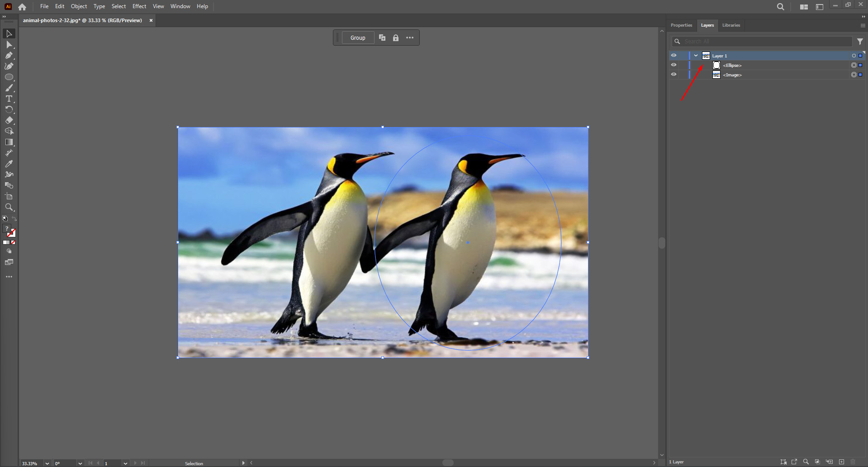868x467 pixels.
Task: Open the zoom level dropdown at bottom left
Action: [x=47, y=463]
